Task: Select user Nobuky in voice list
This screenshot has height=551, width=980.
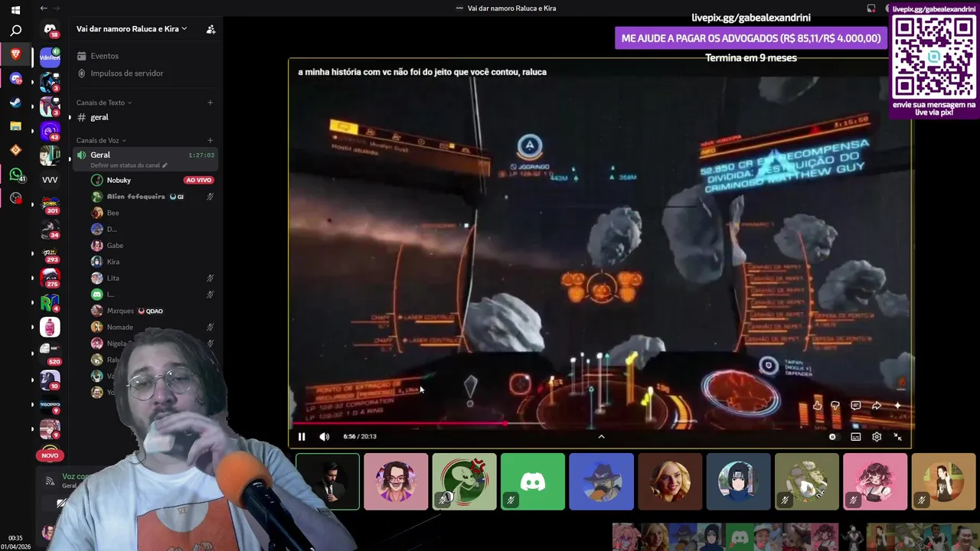Action: pos(119,180)
